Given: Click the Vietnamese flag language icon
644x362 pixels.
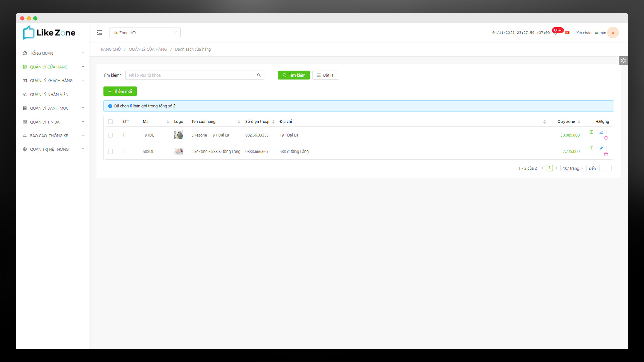Looking at the screenshot, I should click(x=567, y=33).
